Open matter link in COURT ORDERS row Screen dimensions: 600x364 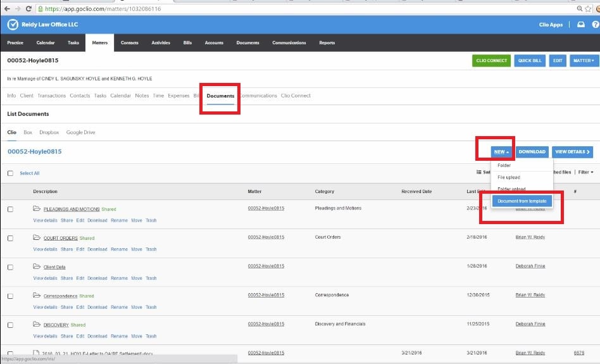pos(266,237)
